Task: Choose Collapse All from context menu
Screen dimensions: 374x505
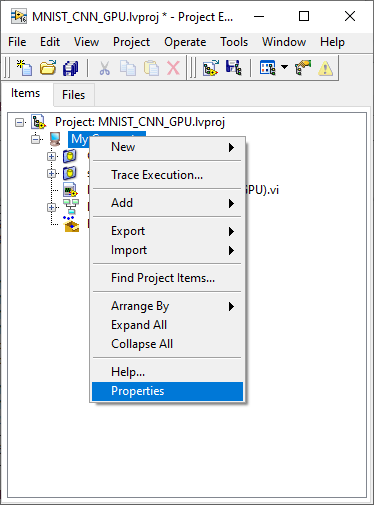Action: pos(167,344)
